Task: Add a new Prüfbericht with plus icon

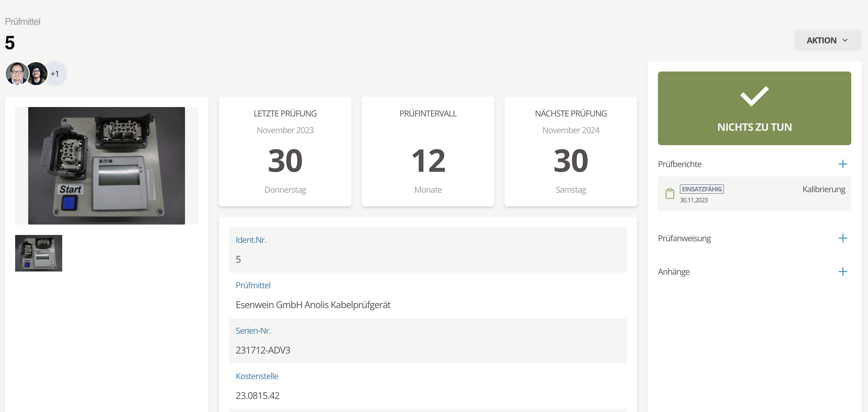Action: click(842, 164)
